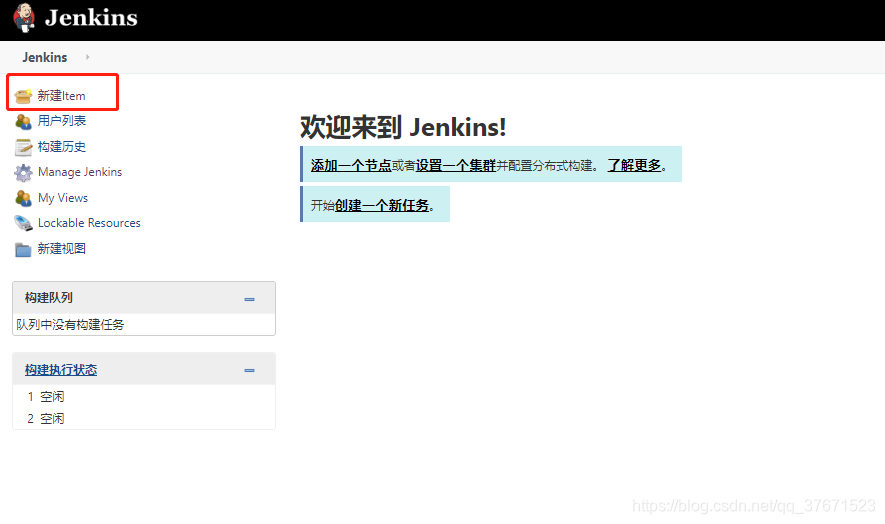Click the My Views user icon
Image resolution: width=885 pixels, height=524 pixels.
tap(23, 198)
